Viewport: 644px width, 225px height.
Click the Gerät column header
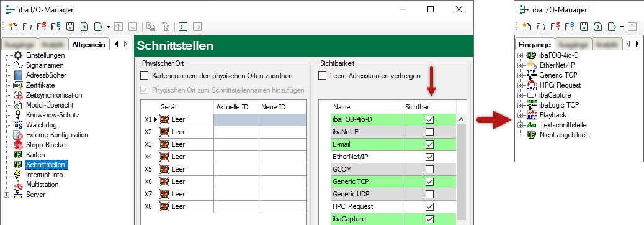click(x=186, y=107)
